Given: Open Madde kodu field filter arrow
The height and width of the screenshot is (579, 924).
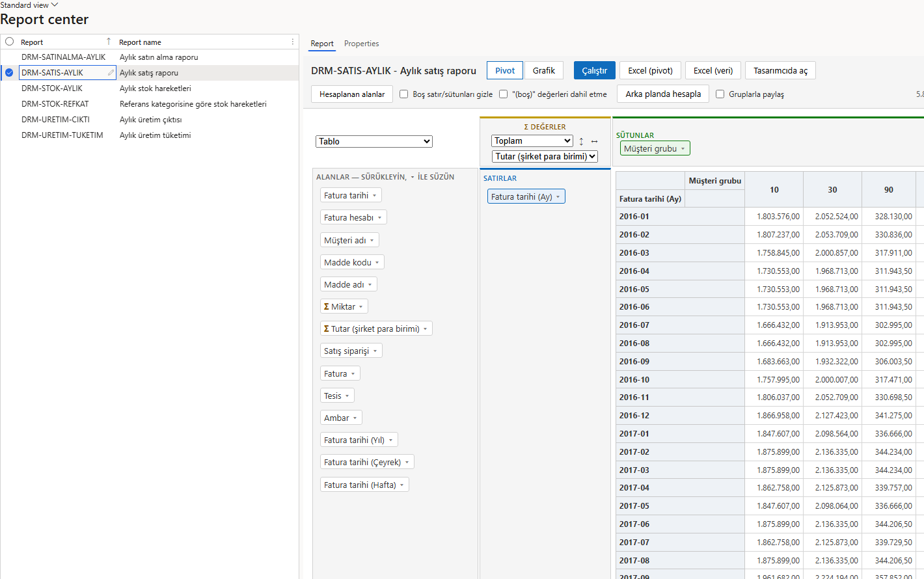Looking at the screenshot, I should pyautogui.click(x=377, y=263).
